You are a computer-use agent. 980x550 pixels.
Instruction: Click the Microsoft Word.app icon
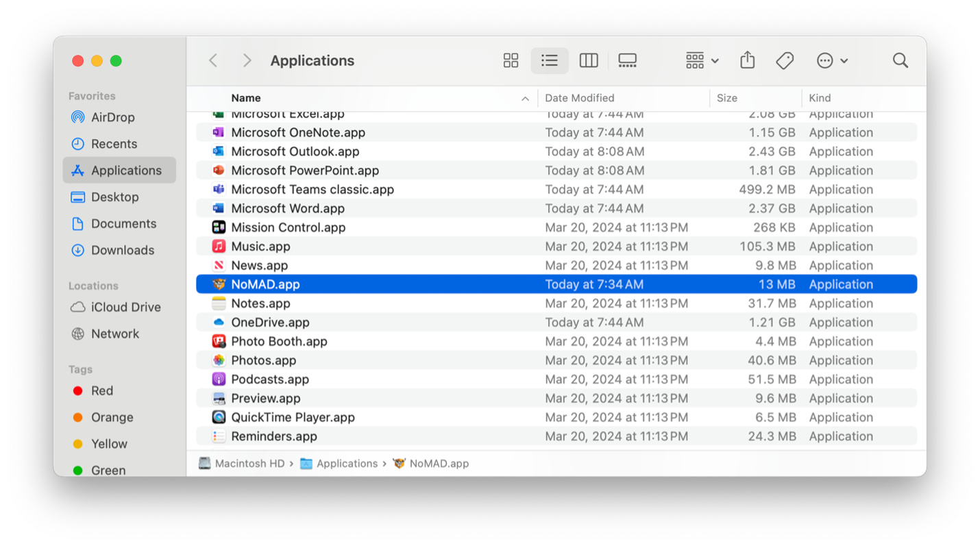coord(219,208)
